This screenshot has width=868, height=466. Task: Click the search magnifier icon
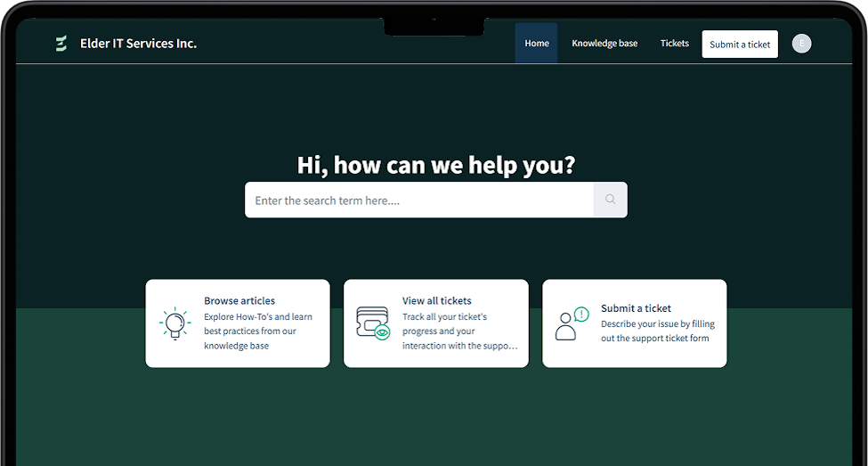coord(610,200)
